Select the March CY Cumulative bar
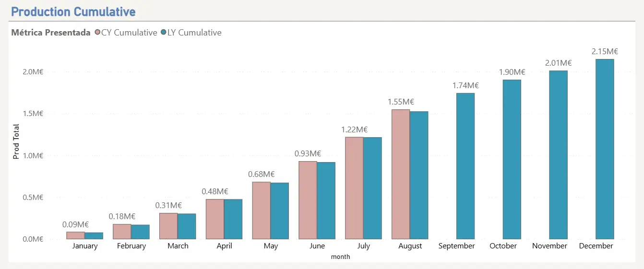Image resolution: width=644 pixels, height=269 pixels. click(168, 226)
